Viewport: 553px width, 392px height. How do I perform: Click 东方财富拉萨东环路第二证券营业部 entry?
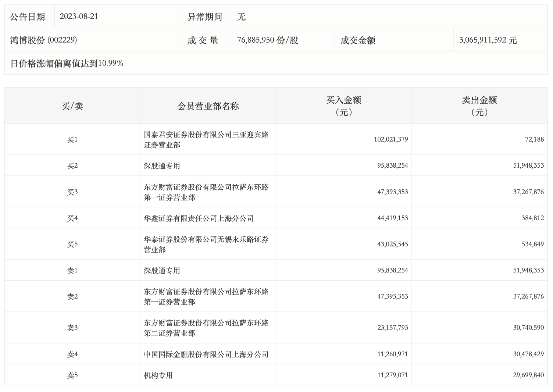click(x=206, y=328)
